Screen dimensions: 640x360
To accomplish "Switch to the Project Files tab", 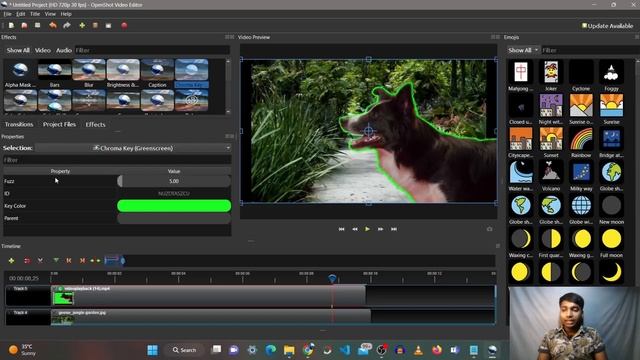I will 60,124.
